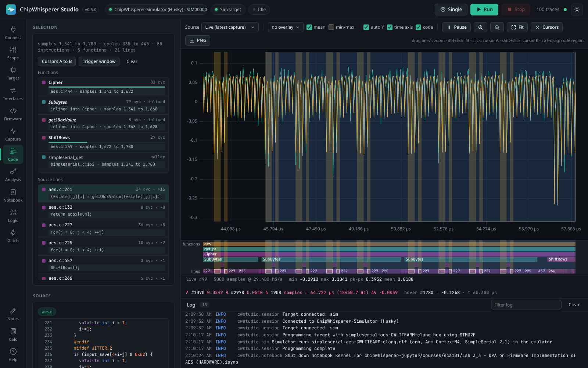Clear the log output
Image resolution: width=588 pixels, height=368 pixels.
[x=574, y=305]
